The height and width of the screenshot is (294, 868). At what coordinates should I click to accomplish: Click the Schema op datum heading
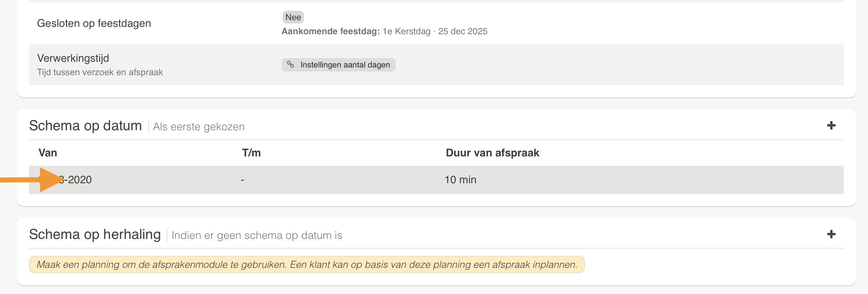point(85,126)
